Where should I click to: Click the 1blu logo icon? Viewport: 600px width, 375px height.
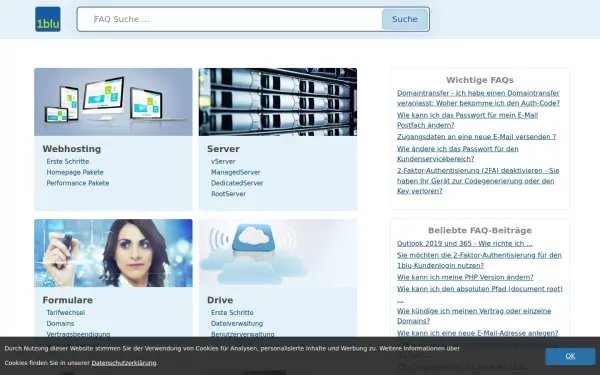(48, 19)
